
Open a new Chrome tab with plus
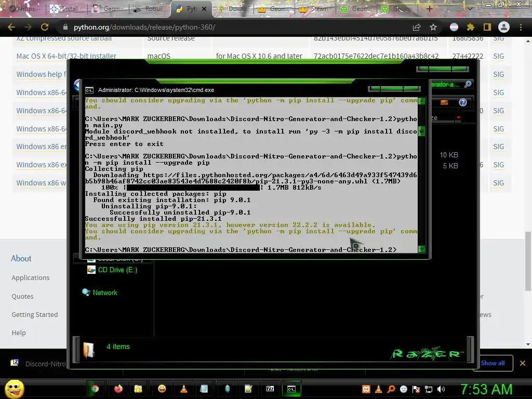[x=429, y=9]
